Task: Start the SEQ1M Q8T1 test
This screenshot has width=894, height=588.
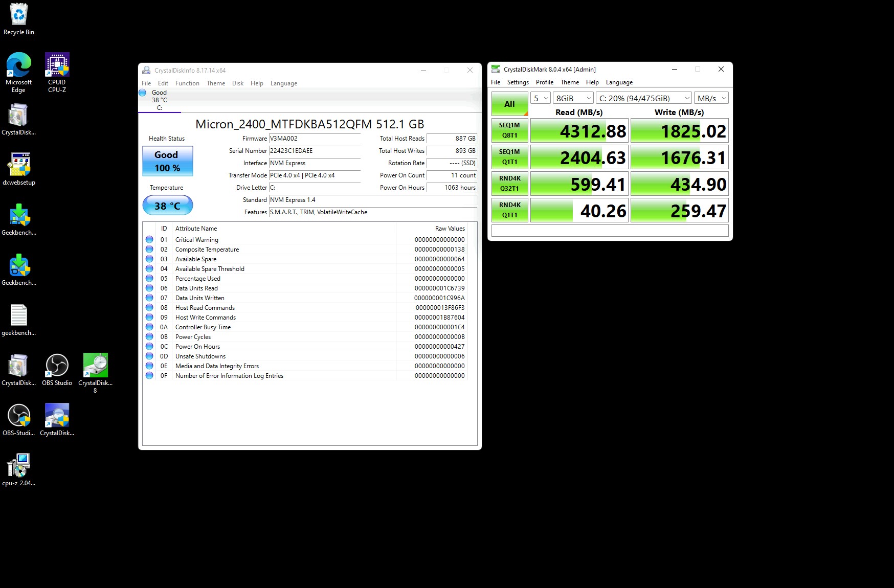Action: (509, 130)
